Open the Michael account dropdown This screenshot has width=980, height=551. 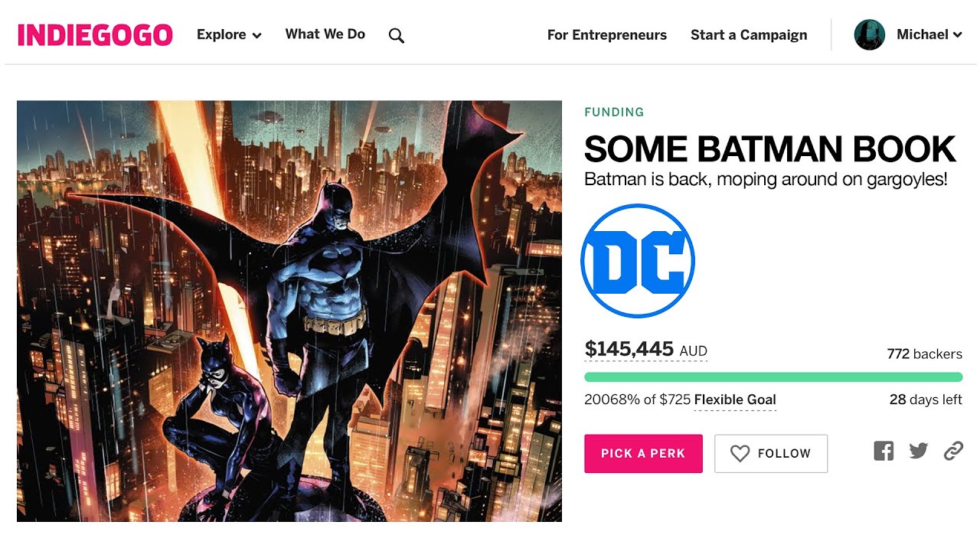(929, 35)
